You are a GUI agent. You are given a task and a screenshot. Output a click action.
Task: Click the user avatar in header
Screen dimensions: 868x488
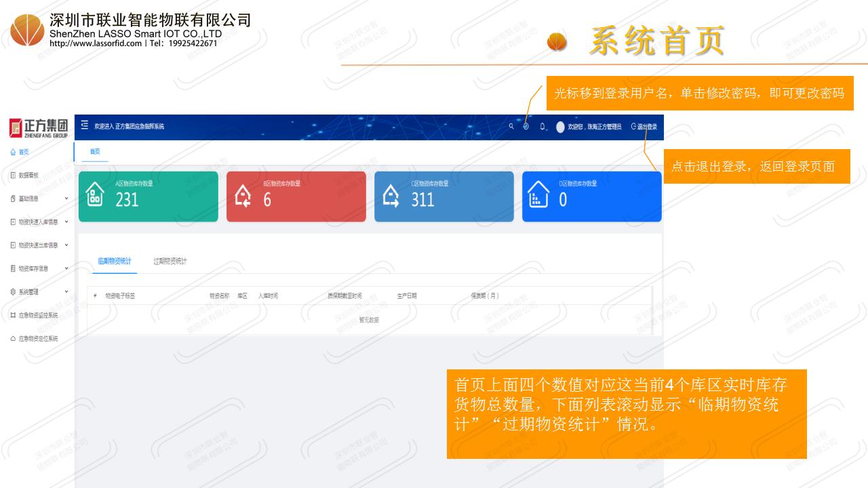pos(560,127)
